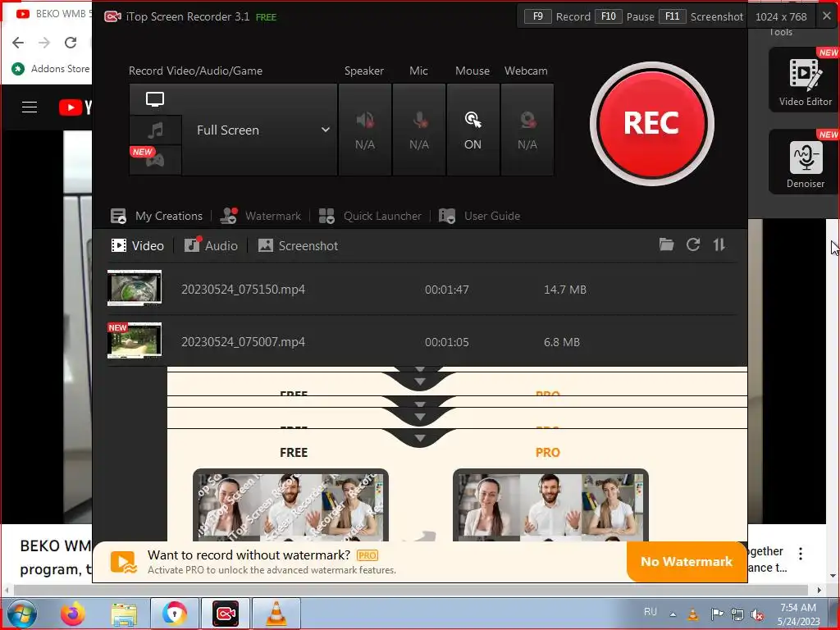
Task: Toggle the Mic N/A control
Action: [x=419, y=130]
